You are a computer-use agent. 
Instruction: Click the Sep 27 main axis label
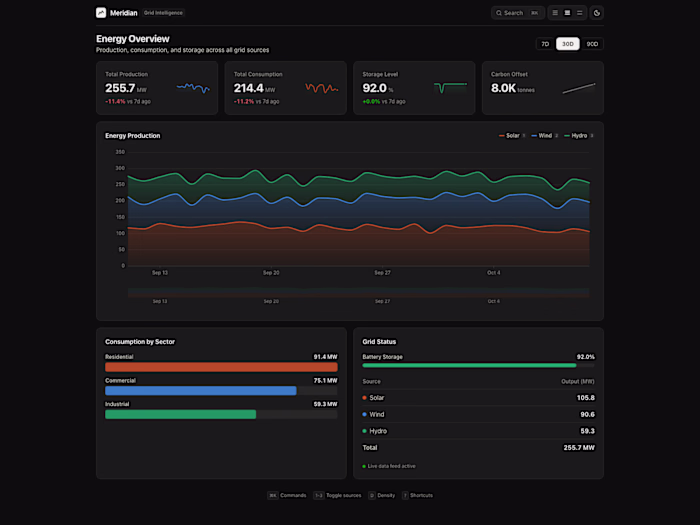382,273
